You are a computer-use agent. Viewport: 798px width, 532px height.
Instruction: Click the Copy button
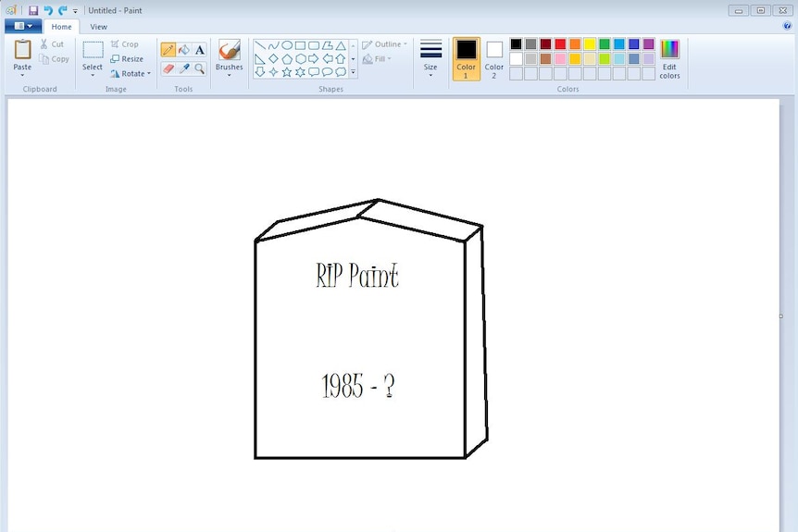[55, 59]
